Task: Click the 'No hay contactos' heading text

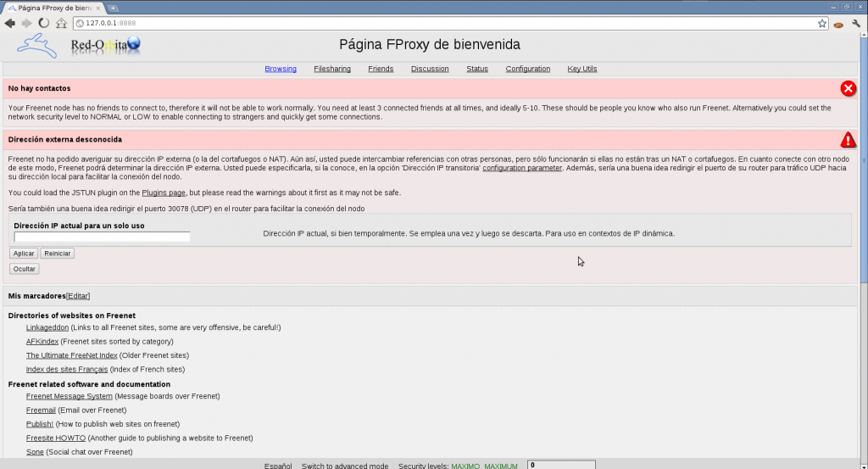Action: point(39,88)
